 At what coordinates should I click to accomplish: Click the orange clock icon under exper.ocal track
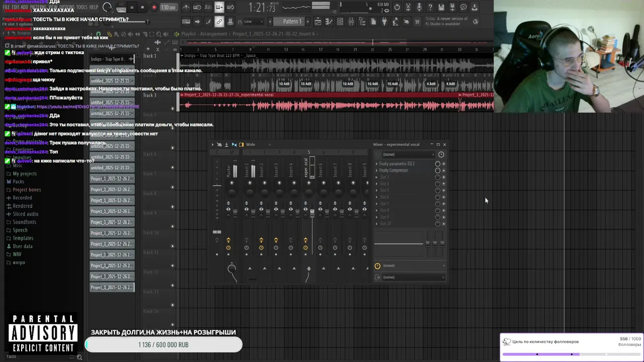click(x=305, y=247)
